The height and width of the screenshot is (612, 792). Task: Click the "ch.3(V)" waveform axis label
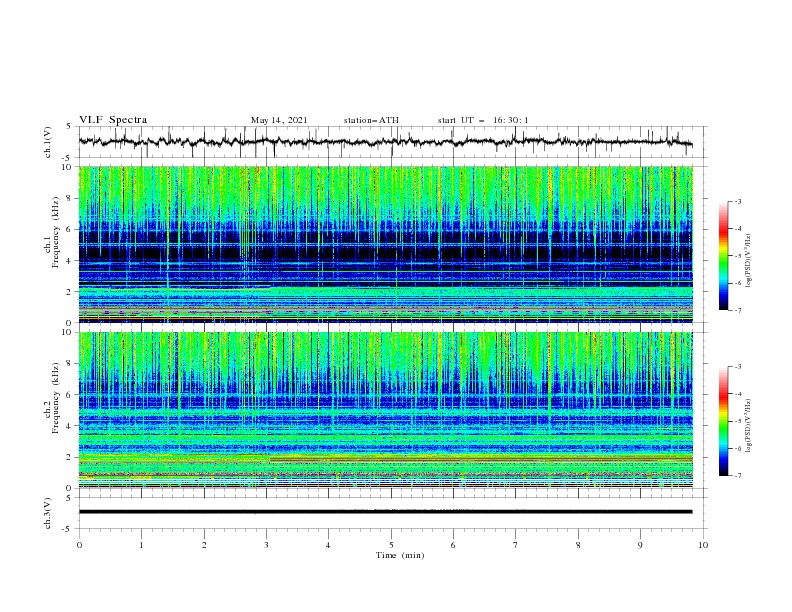click(x=48, y=513)
